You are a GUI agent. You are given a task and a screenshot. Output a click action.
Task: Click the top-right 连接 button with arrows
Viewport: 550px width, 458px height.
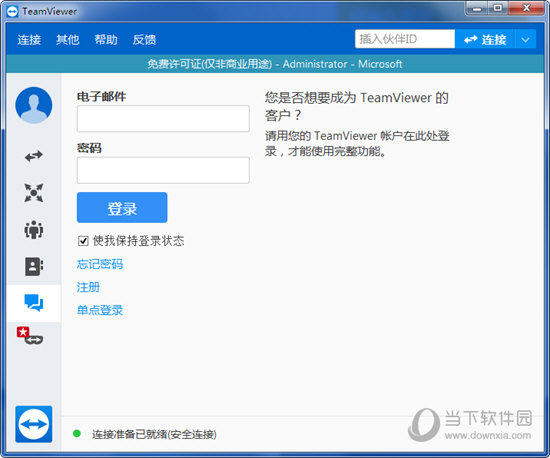click(x=485, y=39)
